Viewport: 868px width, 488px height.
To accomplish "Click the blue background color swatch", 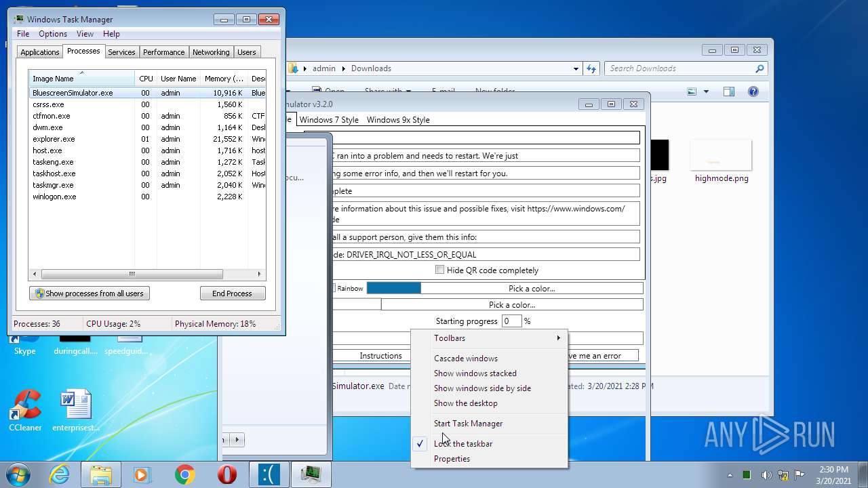I will pyautogui.click(x=393, y=289).
